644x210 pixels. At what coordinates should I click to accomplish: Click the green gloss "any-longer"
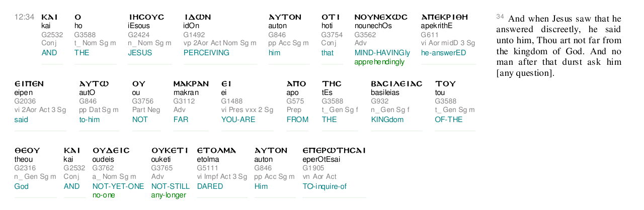pyautogui.click(x=169, y=195)
